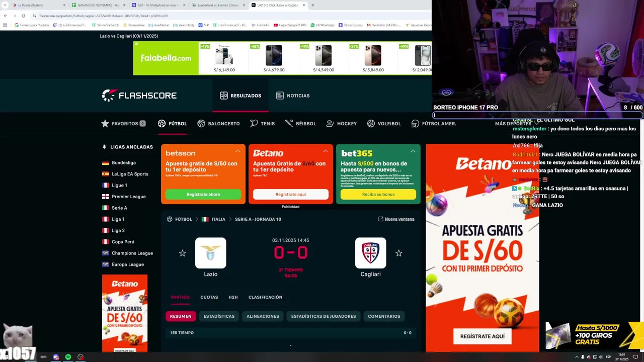The height and width of the screenshot is (362, 644).
Task: Go back in browser
Action: 5,16
